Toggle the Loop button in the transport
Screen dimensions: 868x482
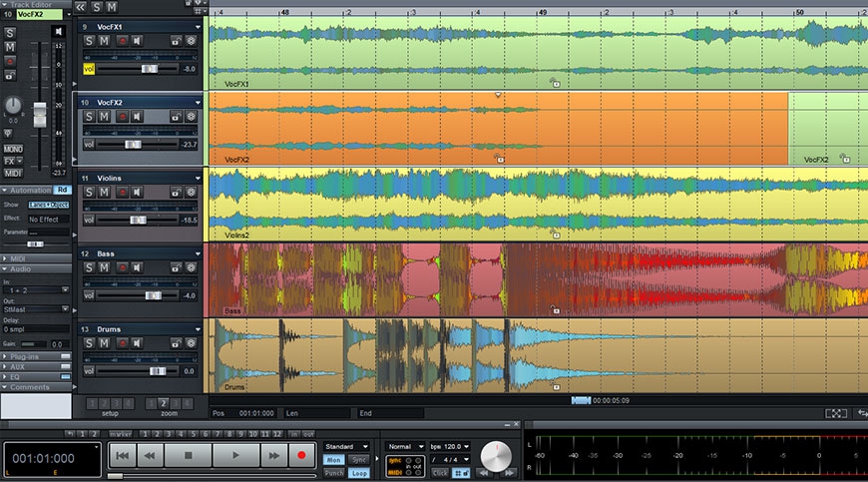[359, 472]
